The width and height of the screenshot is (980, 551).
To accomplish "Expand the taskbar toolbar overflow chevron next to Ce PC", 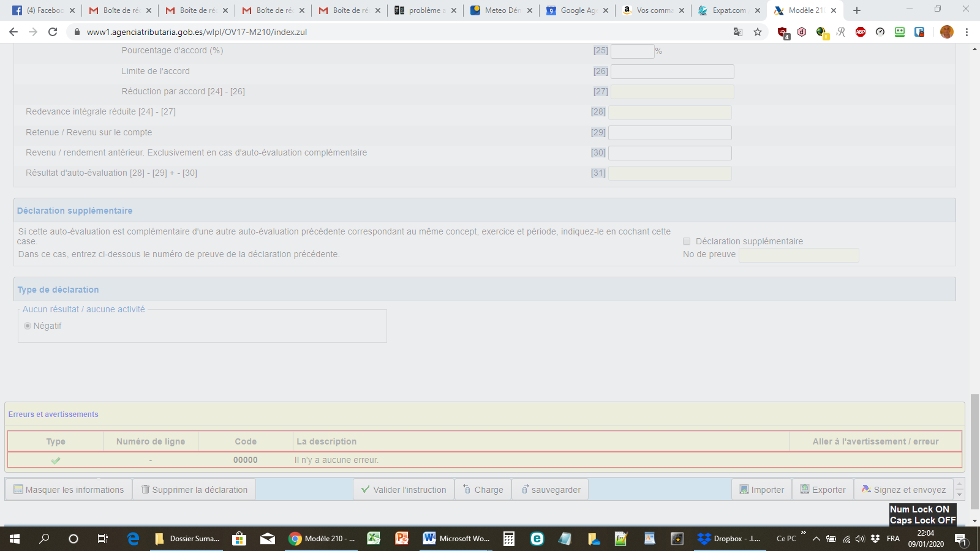I will pyautogui.click(x=803, y=533).
